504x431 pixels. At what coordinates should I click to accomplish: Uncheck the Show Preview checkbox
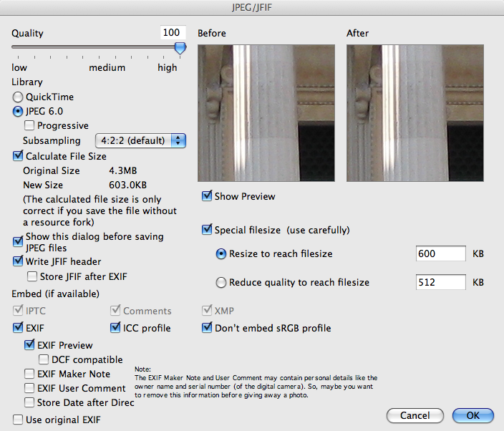pyautogui.click(x=207, y=195)
